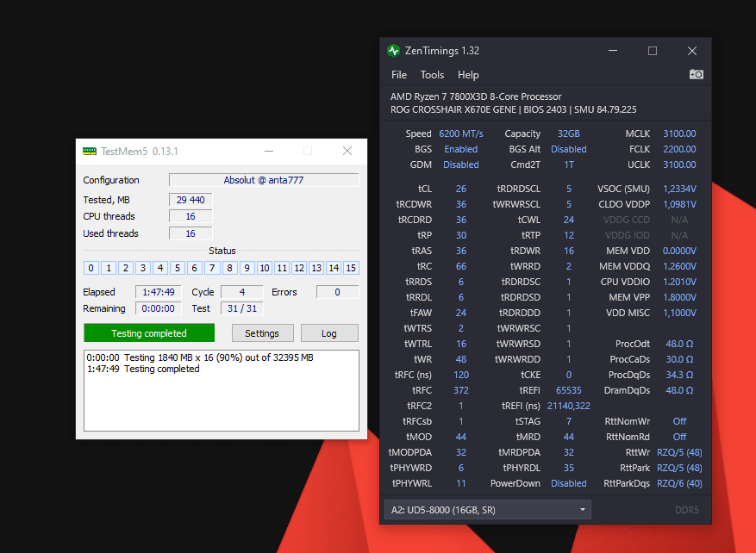Select status thread box 12
The image size is (756, 553).
pyautogui.click(x=299, y=268)
